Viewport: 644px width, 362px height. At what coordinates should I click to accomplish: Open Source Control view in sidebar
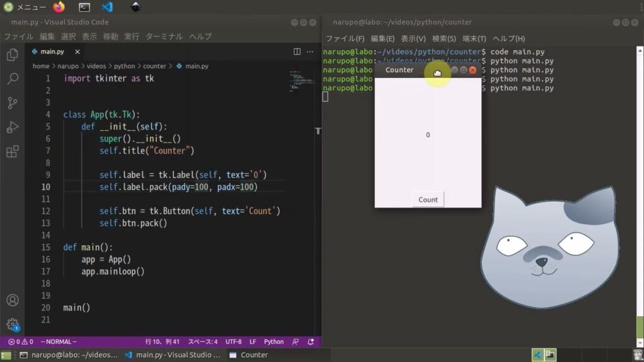click(x=13, y=103)
